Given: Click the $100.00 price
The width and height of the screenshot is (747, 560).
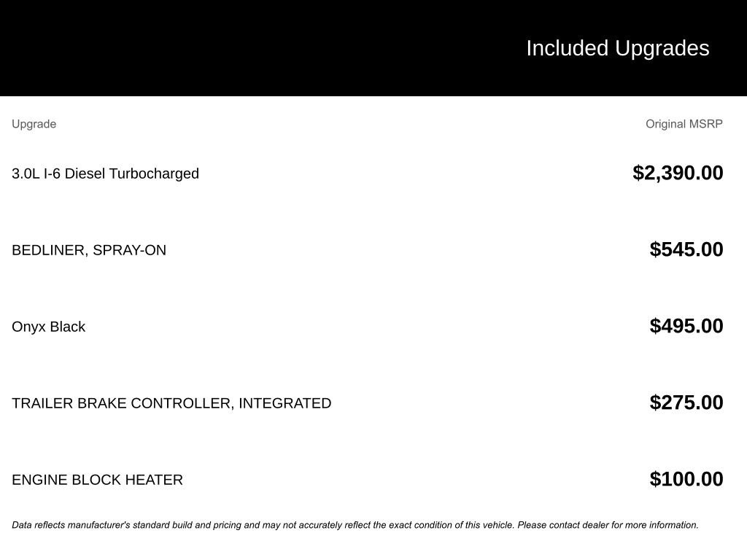Looking at the screenshot, I should point(686,479).
